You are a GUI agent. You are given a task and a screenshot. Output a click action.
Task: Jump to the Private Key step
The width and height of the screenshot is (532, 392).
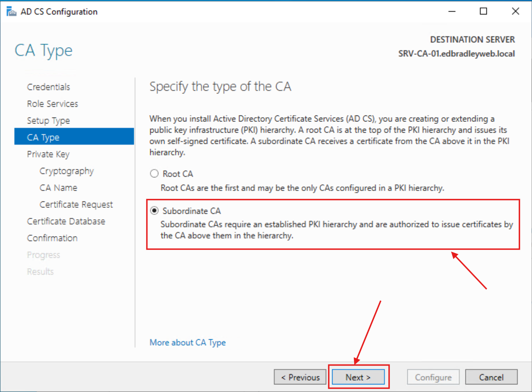pyautogui.click(x=48, y=154)
